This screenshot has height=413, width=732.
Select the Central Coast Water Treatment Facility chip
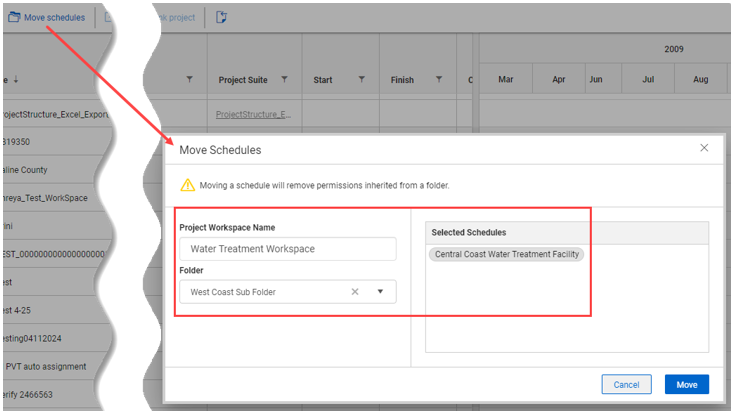coord(507,254)
